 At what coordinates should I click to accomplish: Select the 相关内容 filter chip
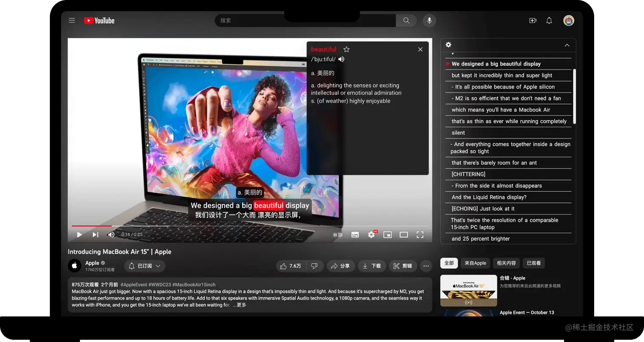pyautogui.click(x=506, y=263)
